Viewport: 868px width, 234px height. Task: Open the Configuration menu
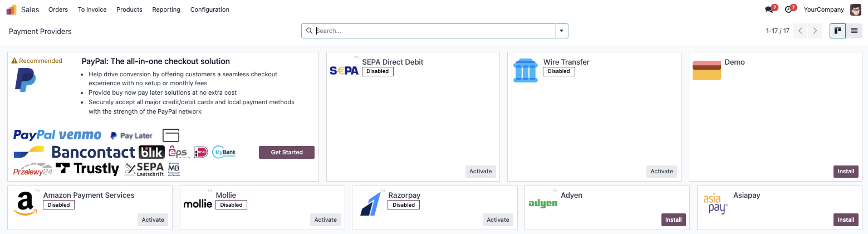210,9
